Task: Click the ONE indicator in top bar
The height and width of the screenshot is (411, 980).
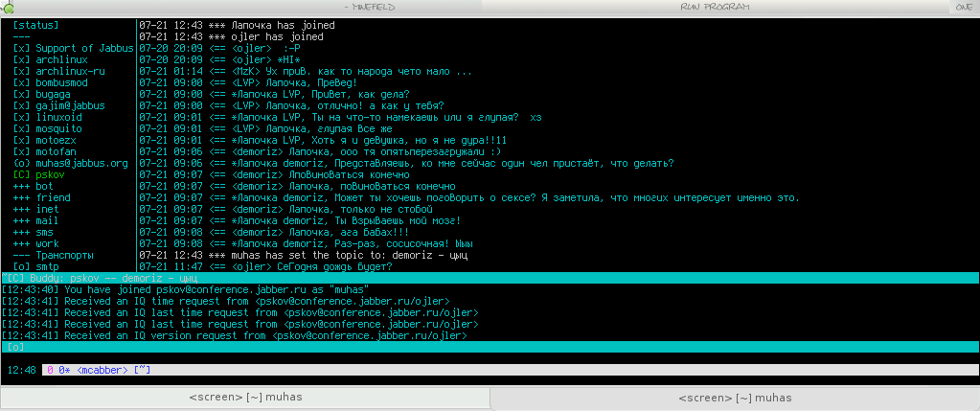Action: [964, 7]
